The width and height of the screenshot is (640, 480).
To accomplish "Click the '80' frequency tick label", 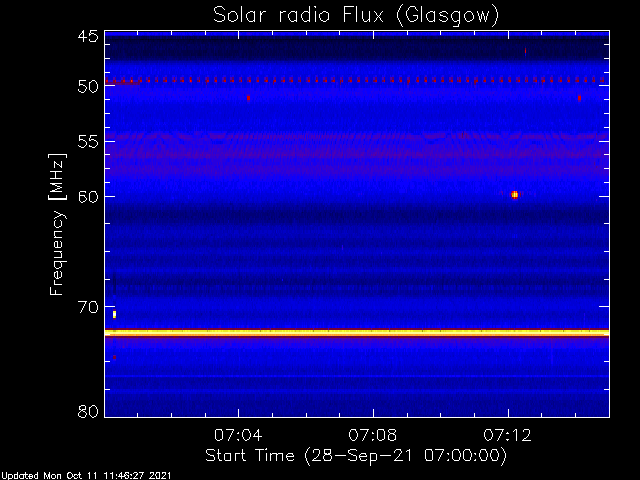I will tap(88, 411).
